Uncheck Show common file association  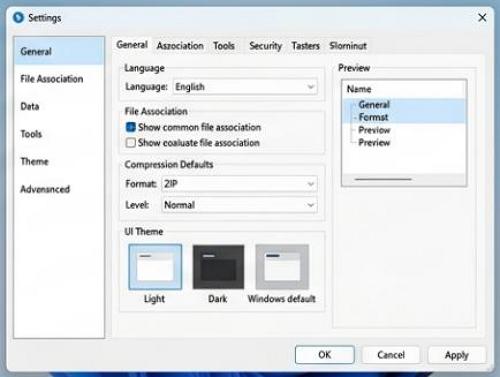[131, 127]
